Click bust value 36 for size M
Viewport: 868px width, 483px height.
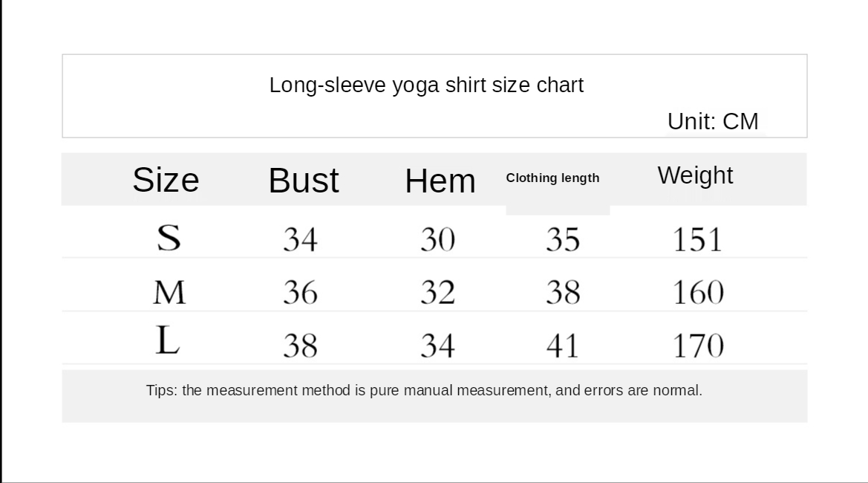pyautogui.click(x=300, y=293)
